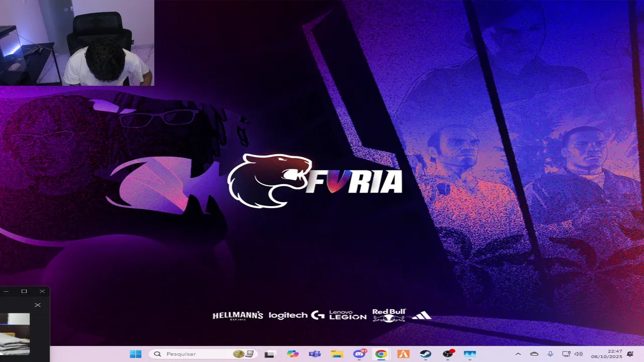Open the clock showing 22:47
This screenshot has height=362, width=644.
tap(608, 354)
